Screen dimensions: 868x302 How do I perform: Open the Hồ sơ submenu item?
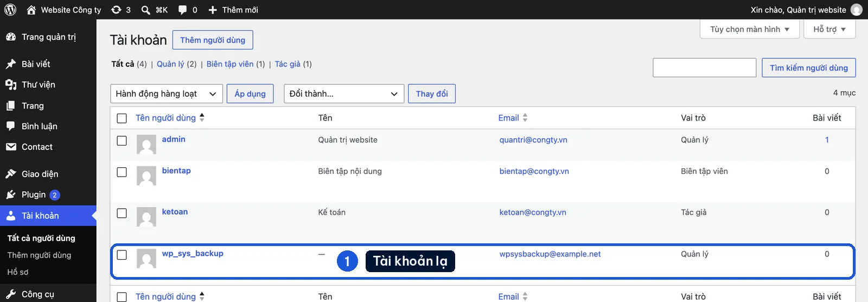18,272
